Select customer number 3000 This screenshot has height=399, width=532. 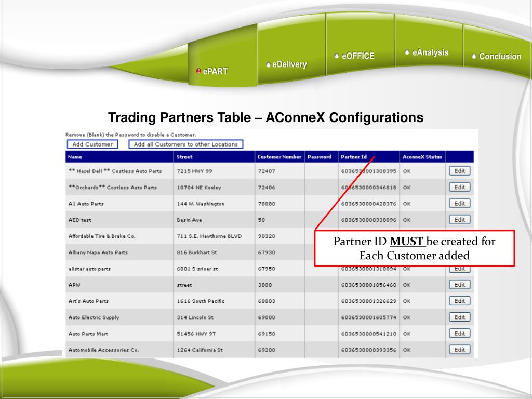click(x=265, y=285)
